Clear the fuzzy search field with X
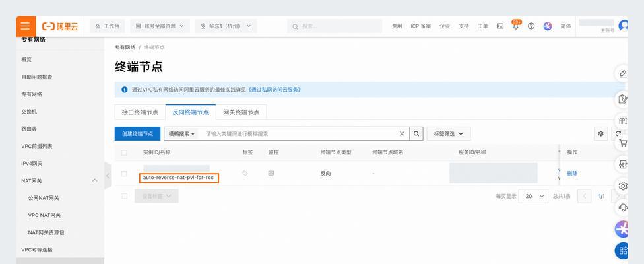644x264 pixels. [402, 133]
